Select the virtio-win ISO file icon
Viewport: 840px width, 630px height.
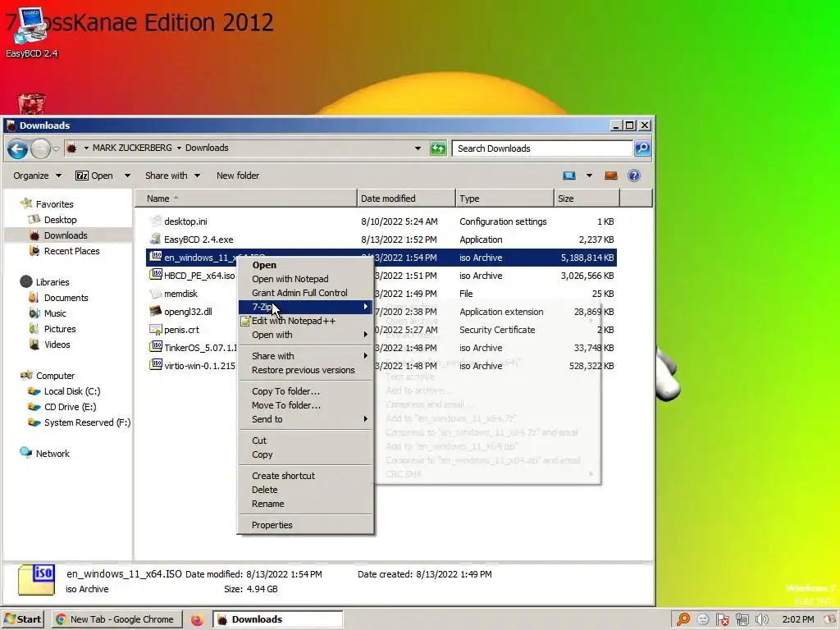tap(156, 365)
